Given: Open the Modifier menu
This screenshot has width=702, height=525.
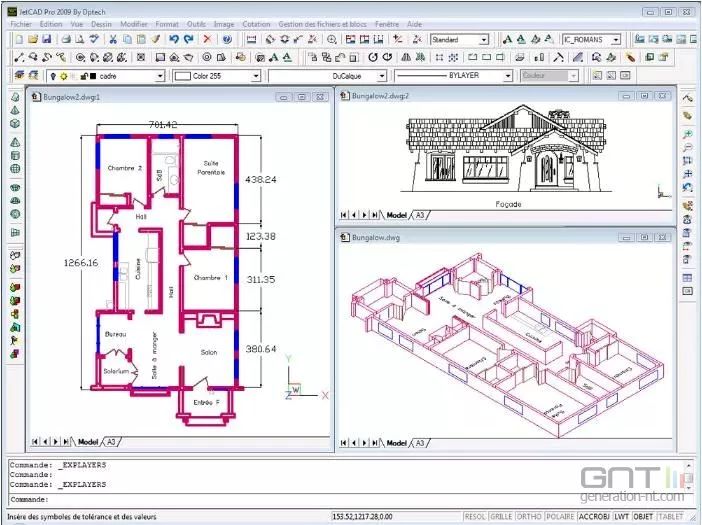Looking at the screenshot, I should [134, 24].
